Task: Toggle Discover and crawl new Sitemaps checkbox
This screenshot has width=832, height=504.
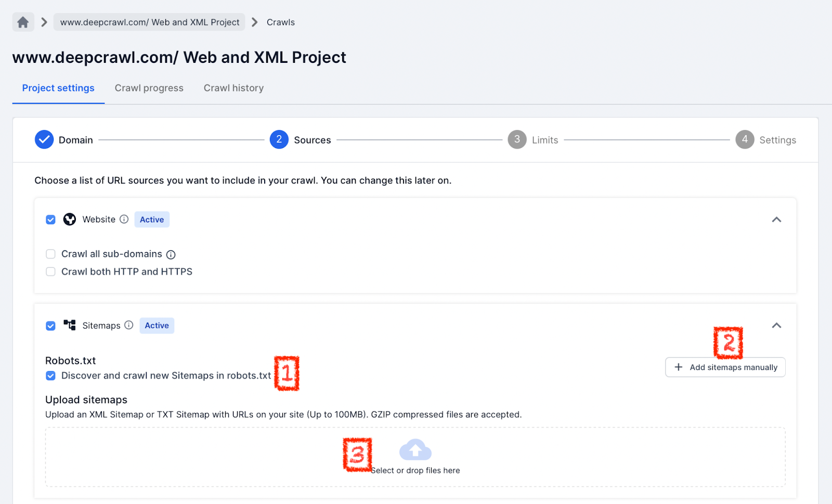Action: (x=50, y=376)
